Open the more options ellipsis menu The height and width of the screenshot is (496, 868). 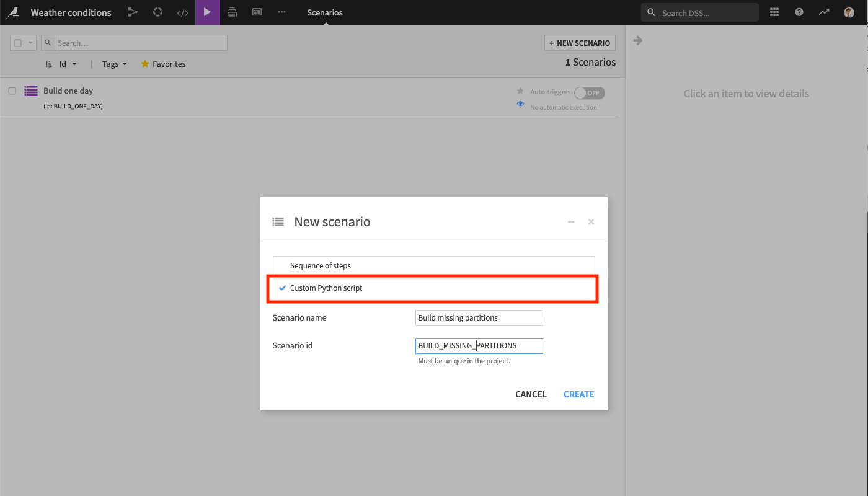[281, 12]
